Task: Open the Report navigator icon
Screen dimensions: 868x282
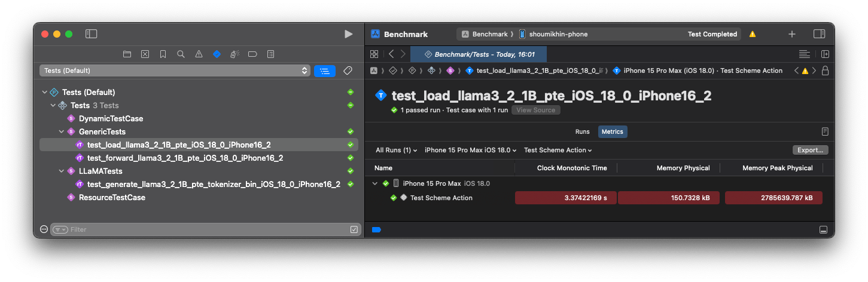Action: click(270, 54)
